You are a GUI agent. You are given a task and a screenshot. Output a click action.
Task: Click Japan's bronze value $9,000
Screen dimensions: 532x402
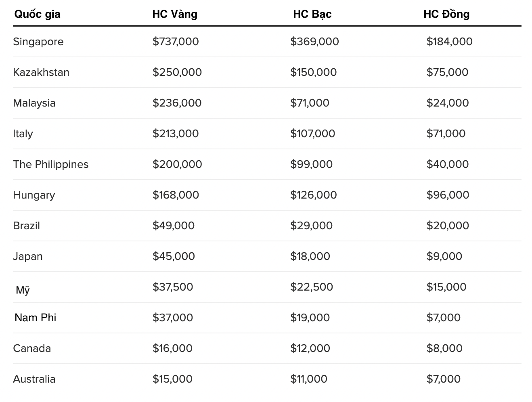tap(444, 256)
